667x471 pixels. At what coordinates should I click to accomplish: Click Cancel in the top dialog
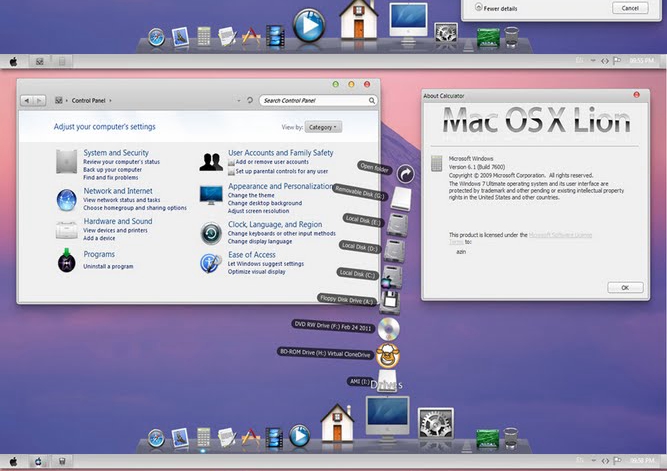pos(630,8)
